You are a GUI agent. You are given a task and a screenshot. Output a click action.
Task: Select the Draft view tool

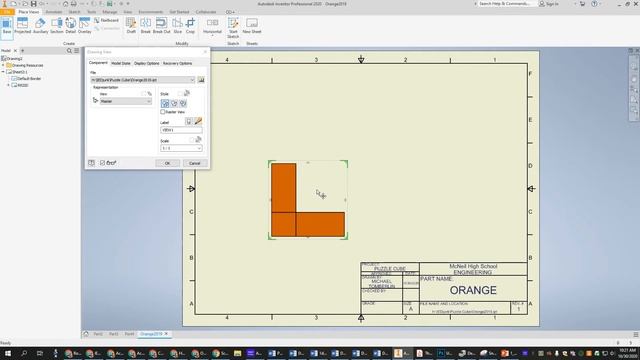coord(131,26)
